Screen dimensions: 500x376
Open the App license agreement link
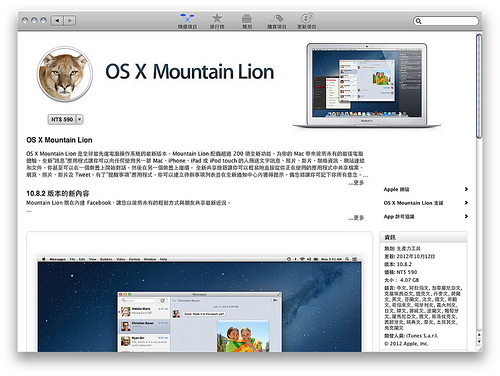pyautogui.click(x=399, y=216)
